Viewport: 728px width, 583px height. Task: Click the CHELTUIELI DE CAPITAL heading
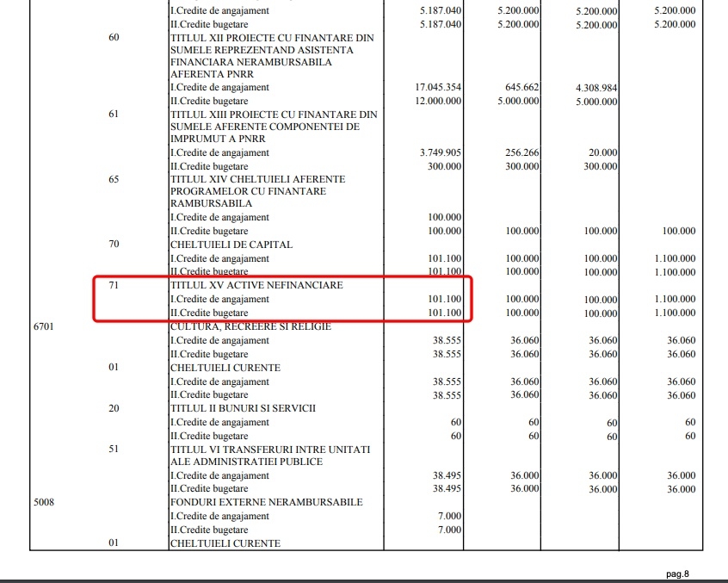click(231, 245)
